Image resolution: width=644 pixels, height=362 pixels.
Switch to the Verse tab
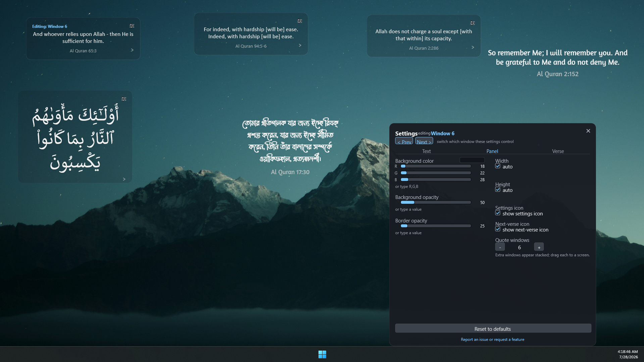pyautogui.click(x=558, y=151)
